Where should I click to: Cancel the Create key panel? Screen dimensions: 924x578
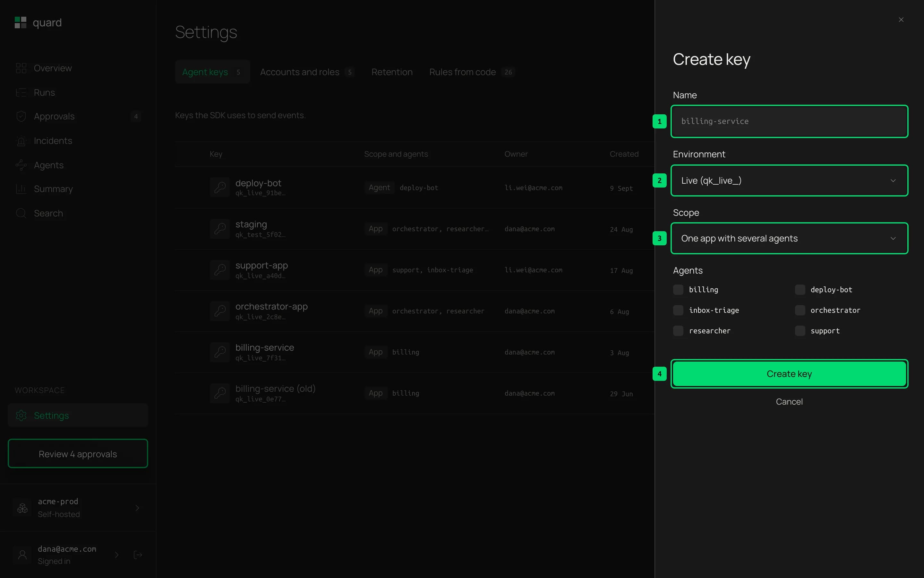789,402
